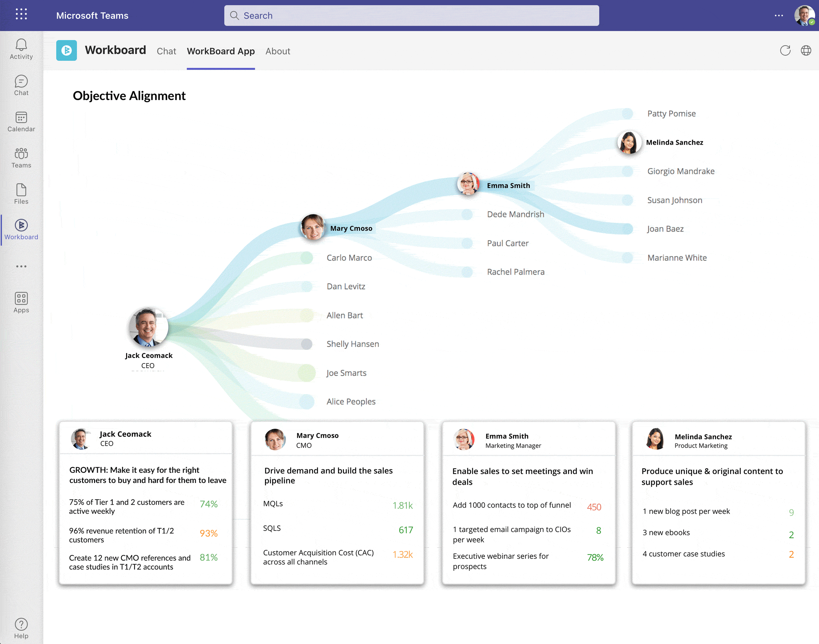The height and width of the screenshot is (644, 819).
Task: Open the Teams app launcher grid
Action: point(21,14)
